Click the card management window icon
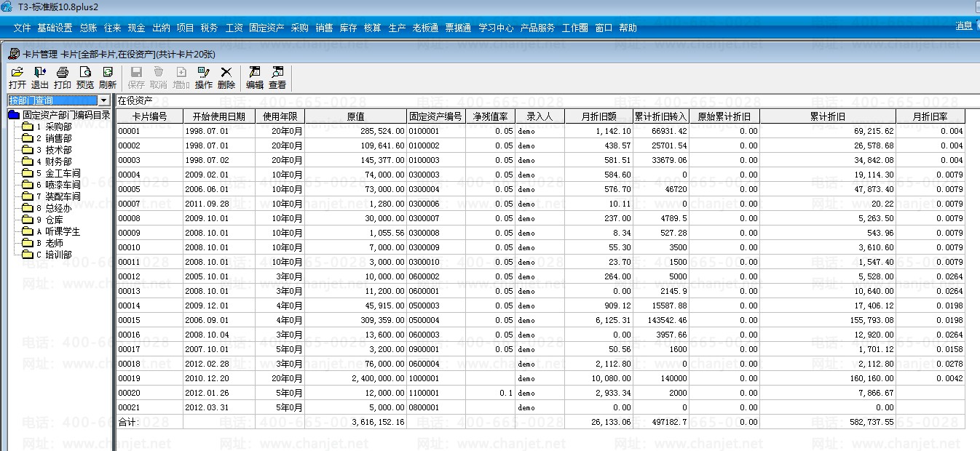The image size is (980, 451). (x=13, y=54)
